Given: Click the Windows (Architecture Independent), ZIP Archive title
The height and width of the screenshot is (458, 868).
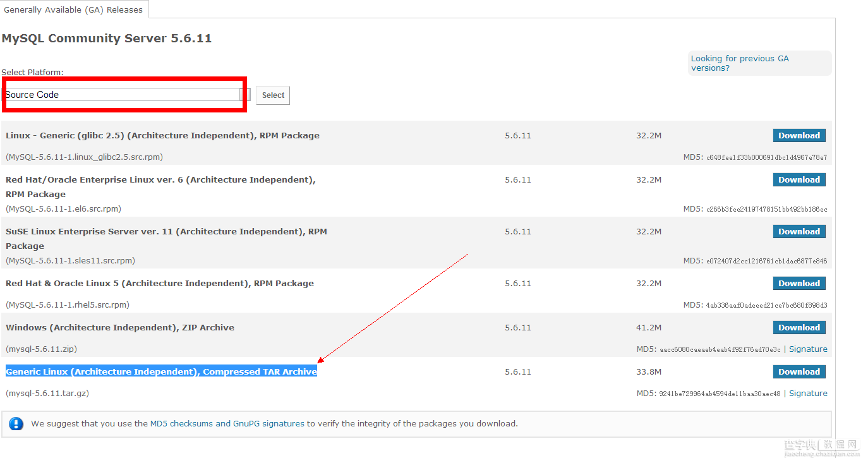Looking at the screenshot, I should point(120,328).
